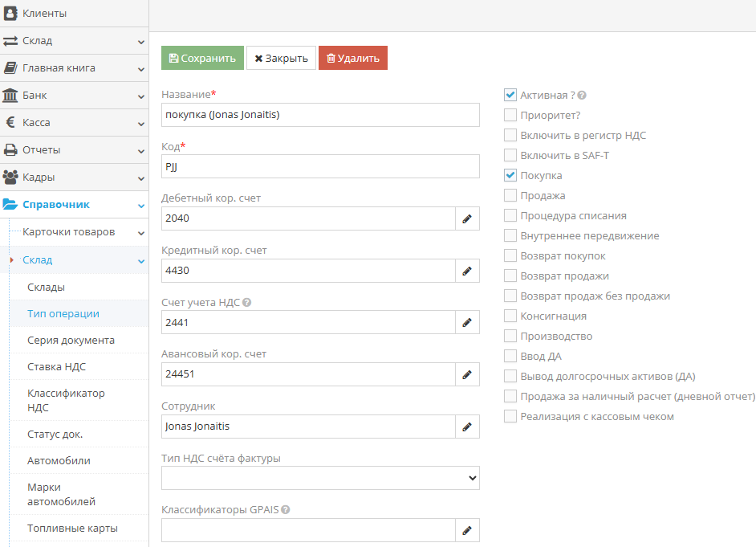Click help icon beside Счет учета НДС label
The image size is (756, 547).
247,303
